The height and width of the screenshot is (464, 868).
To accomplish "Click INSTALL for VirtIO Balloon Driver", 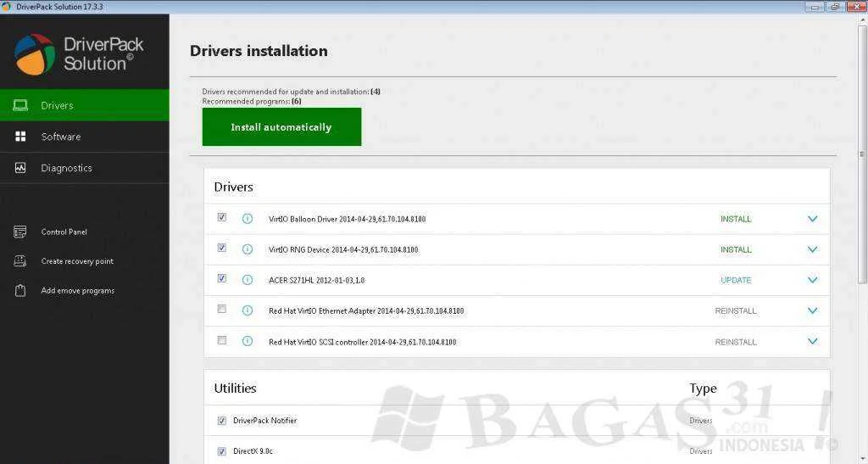I will [x=736, y=219].
